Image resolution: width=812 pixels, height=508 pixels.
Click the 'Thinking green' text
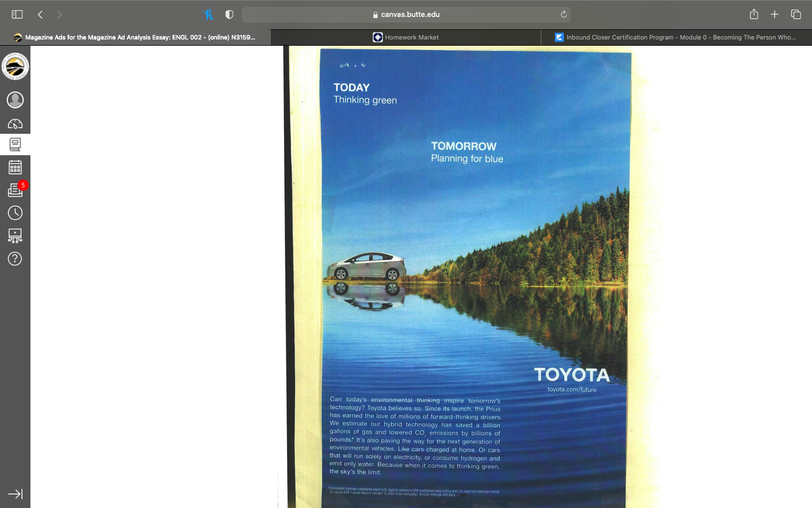point(365,100)
